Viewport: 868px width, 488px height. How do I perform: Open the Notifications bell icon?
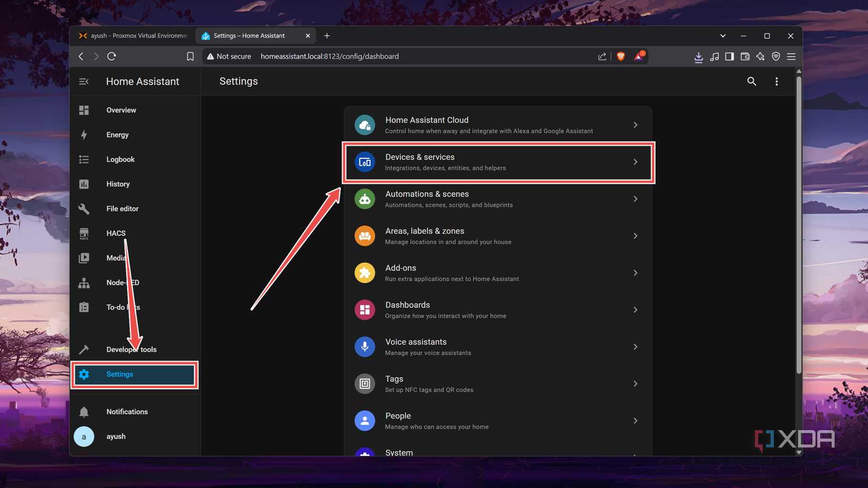click(x=84, y=412)
